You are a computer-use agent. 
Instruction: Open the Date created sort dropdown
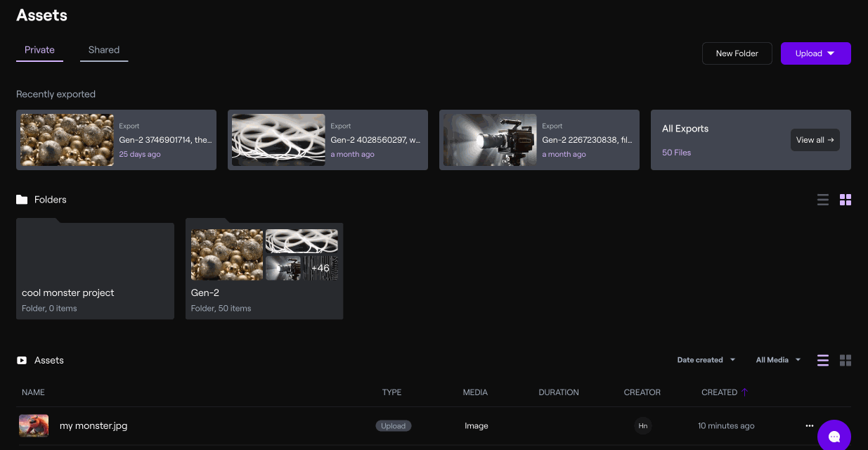[706, 360]
